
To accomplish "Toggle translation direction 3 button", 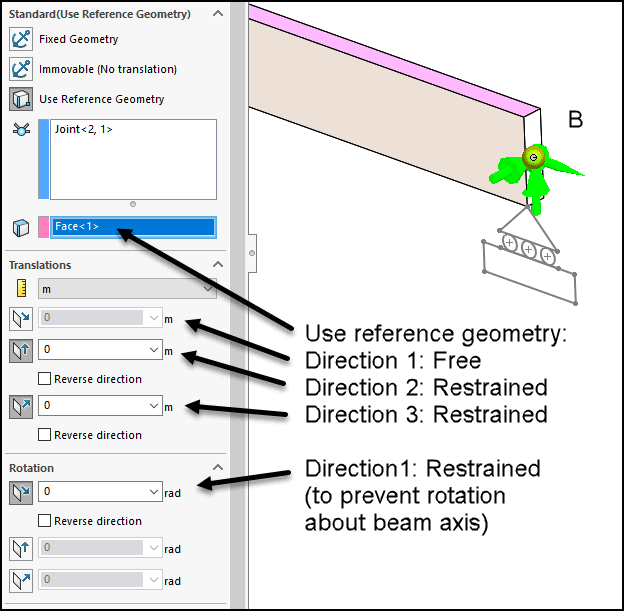I will tap(21, 407).
